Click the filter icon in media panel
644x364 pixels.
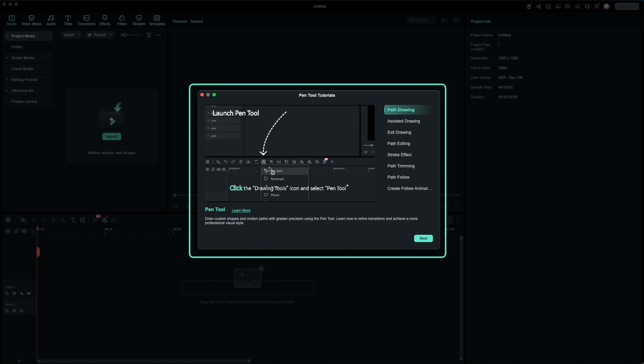149,35
